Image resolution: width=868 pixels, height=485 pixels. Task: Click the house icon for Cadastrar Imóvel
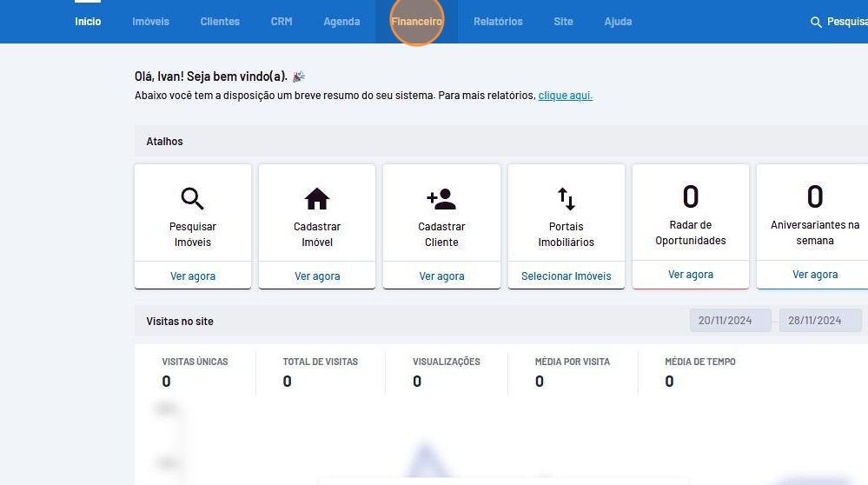pyautogui.click(x=317, y=199)
